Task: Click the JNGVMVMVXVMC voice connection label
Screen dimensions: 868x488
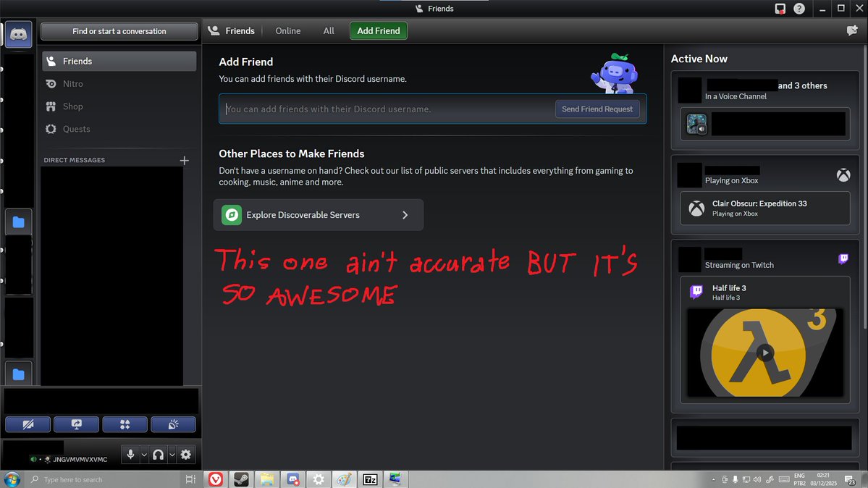Action: (x=80, y=459)
